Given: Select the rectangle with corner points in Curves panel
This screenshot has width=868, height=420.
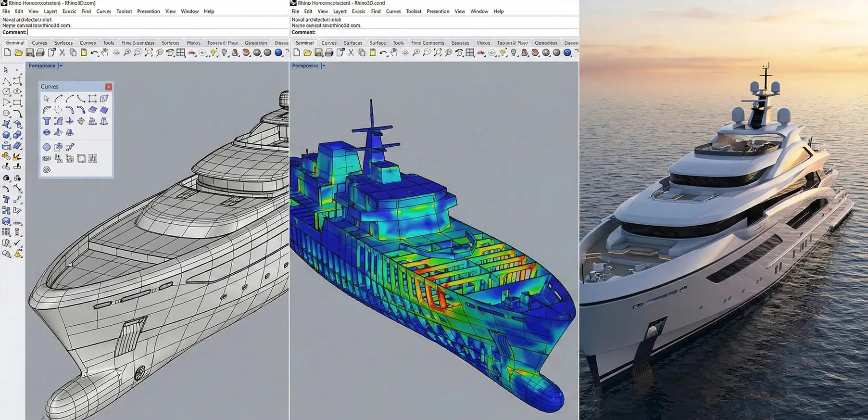Looking at the screenshot, I should [x=92, y=99].
